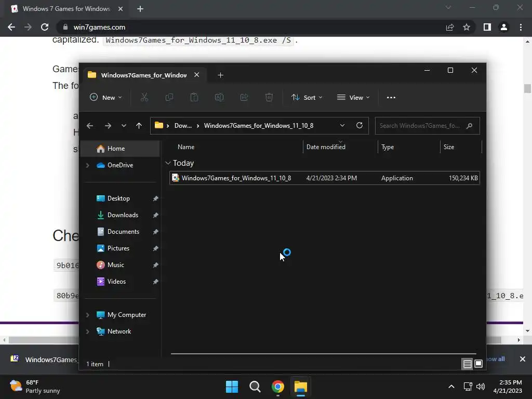The height and width of the screenshot is (399, 532).
Task: Open taskbar Search
Action: click(255, 387)
